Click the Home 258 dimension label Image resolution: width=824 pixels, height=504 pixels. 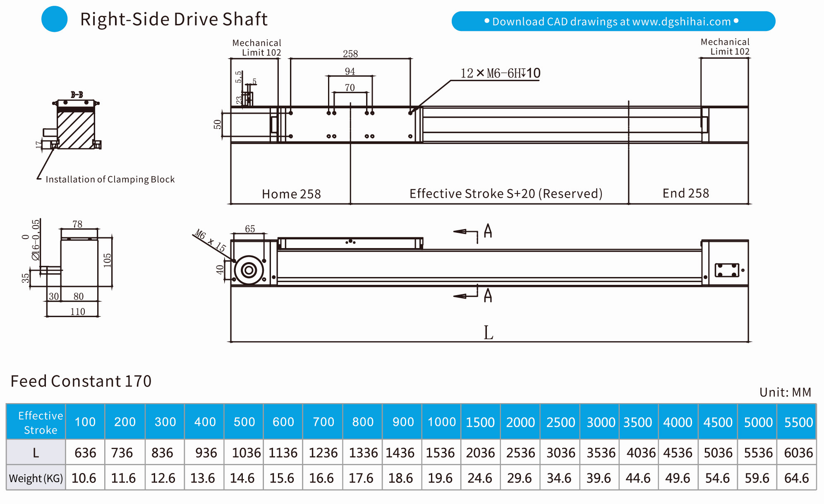pyautogui.click(x=291, y=194)
